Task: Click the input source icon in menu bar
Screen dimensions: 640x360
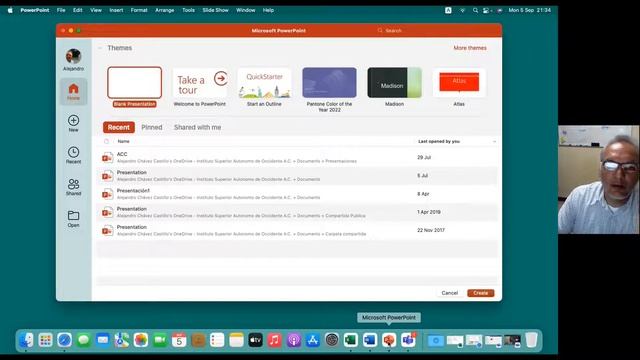Action: pyautogui.click(x=448, y=10)
